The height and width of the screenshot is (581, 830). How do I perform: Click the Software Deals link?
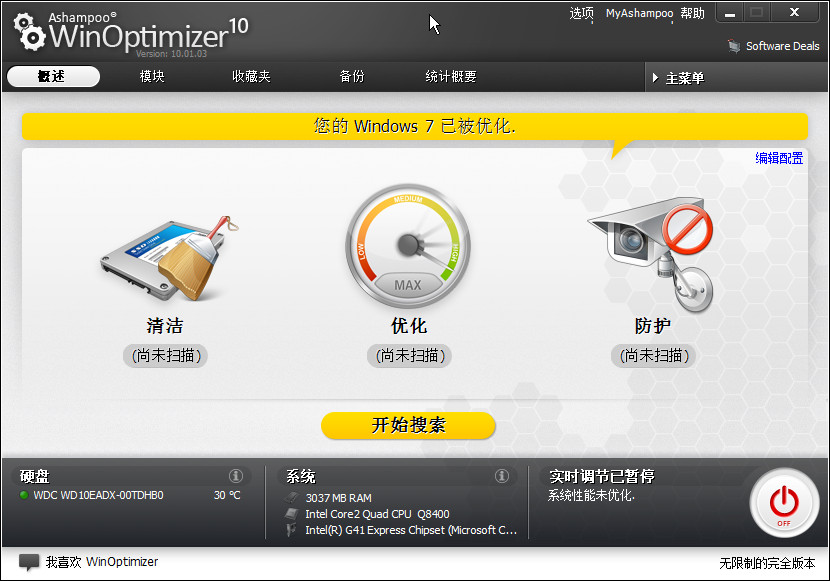782,46
